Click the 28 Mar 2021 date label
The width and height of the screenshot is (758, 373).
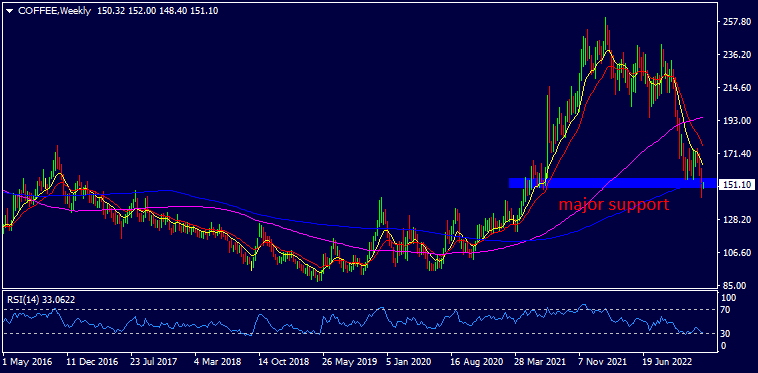pos(540,361)
